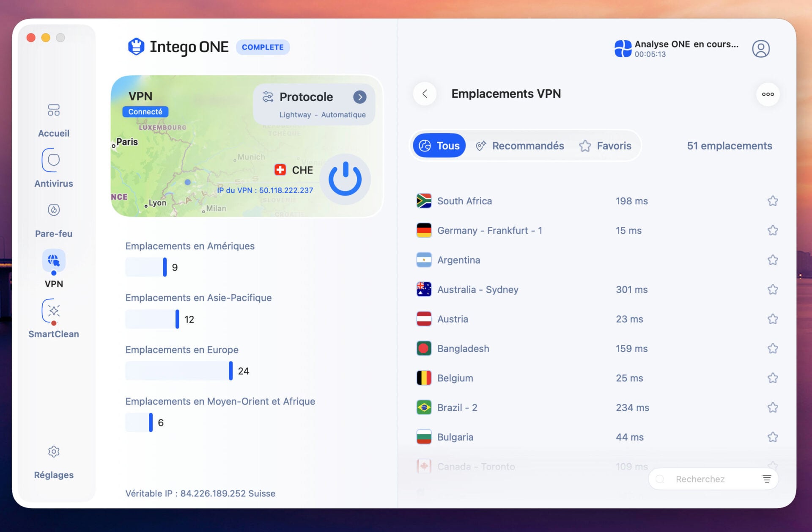Favorite the South Africa location

point(773,201)
